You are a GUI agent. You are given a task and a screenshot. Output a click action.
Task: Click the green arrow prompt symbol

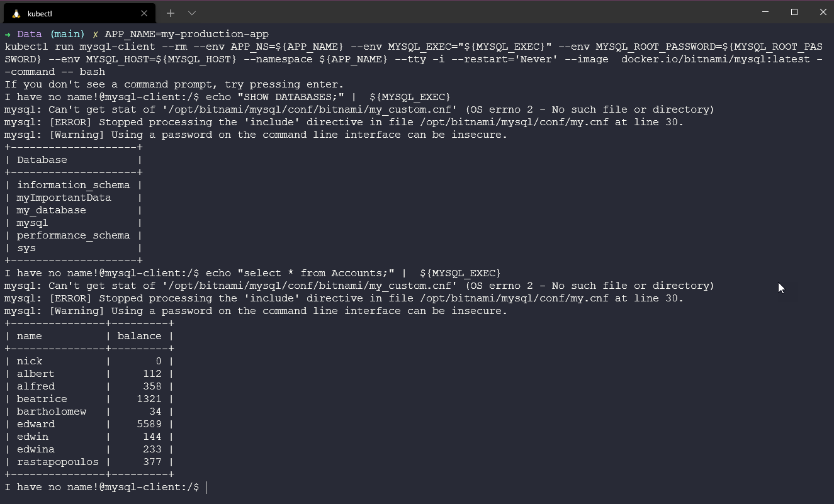coord(8,34)
